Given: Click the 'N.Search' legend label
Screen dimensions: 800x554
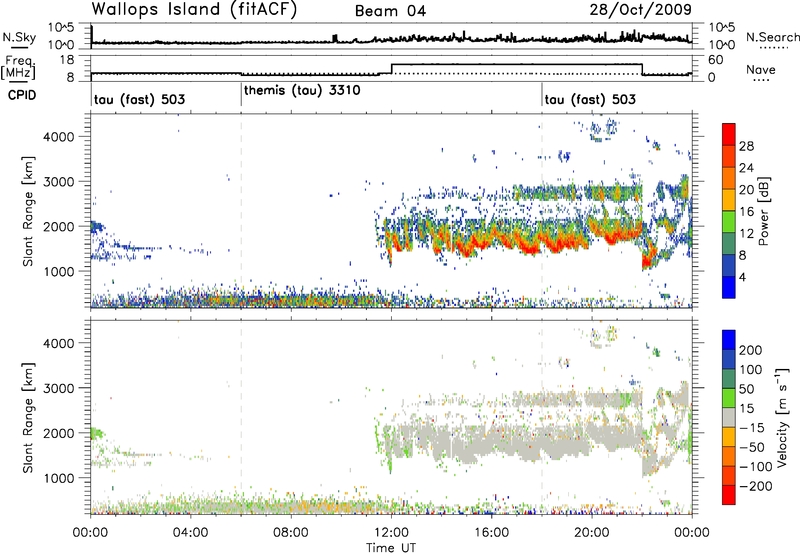Looking at the screenshot, I should pyautogui.click(x=772, y=37).
